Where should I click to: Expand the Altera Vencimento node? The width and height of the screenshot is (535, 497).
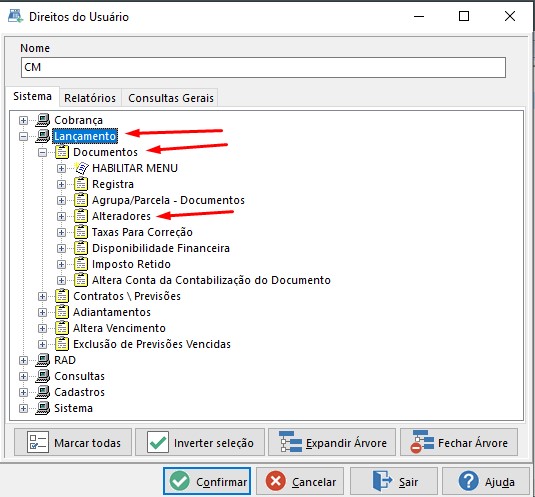coord(42,329)
